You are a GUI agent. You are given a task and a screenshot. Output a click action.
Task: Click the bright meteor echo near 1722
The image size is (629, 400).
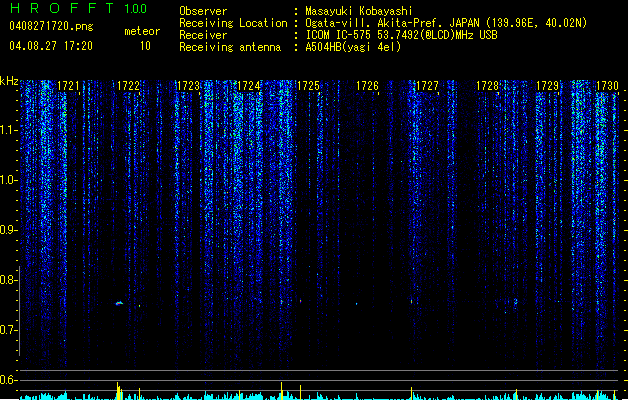(119, 303)
